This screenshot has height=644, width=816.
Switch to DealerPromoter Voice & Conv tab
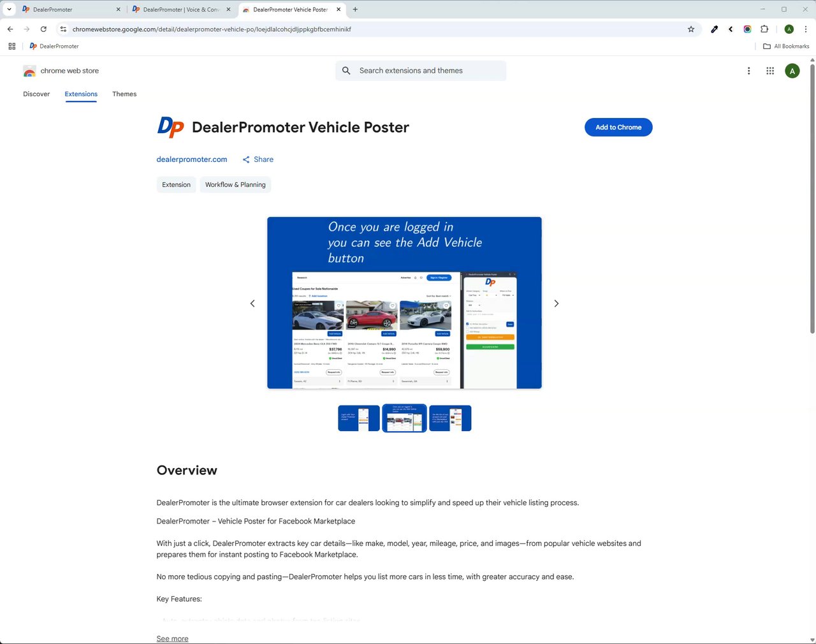point(180,10)
